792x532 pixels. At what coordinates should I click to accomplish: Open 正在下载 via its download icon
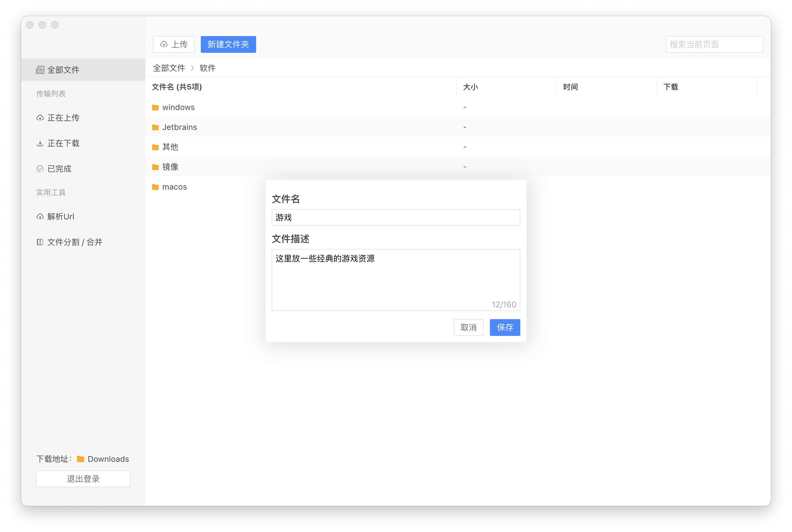tap(40, 143)
